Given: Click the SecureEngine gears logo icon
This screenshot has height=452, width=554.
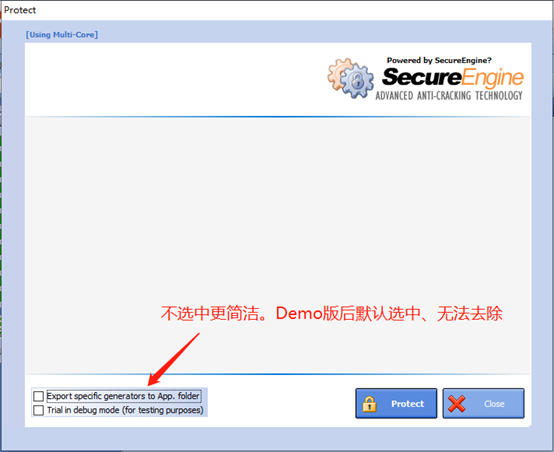Looking at the screenshot, I should tap(350, 78).
